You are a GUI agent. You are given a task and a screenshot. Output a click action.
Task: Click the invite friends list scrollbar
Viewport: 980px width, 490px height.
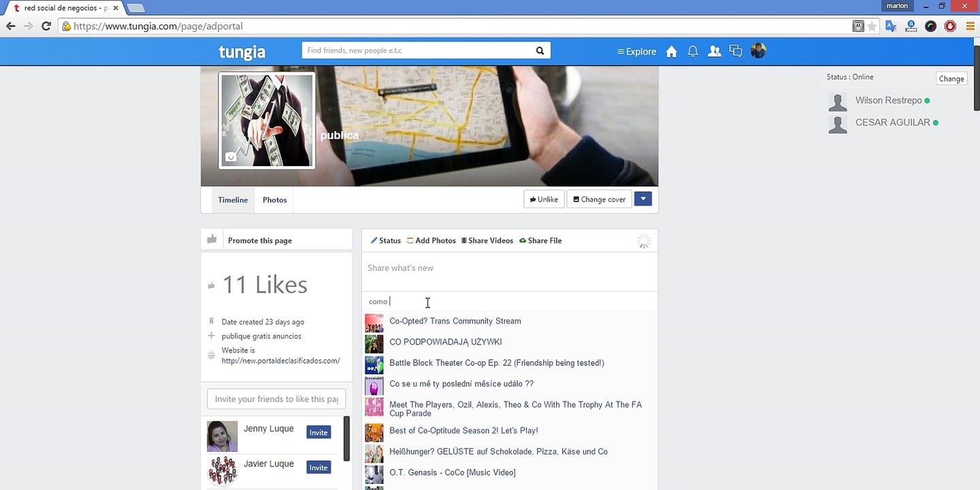(x=347, y=439)
